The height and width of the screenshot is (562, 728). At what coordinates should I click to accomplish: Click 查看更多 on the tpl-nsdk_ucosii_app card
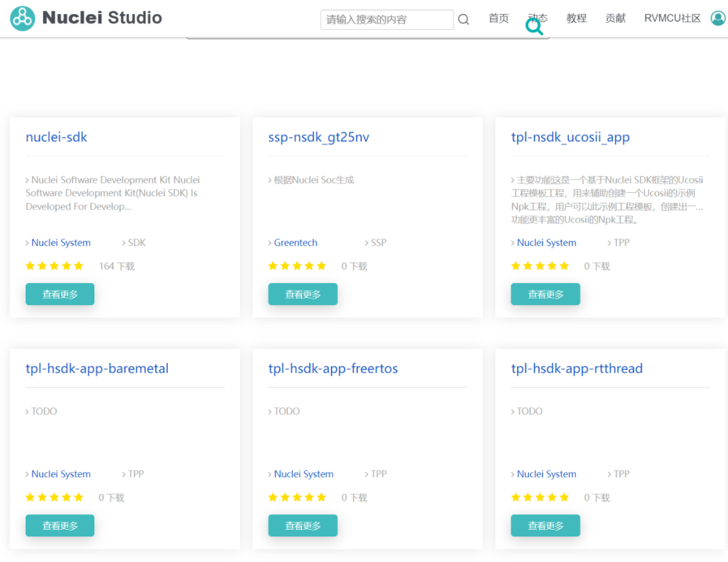coord(545,294)
